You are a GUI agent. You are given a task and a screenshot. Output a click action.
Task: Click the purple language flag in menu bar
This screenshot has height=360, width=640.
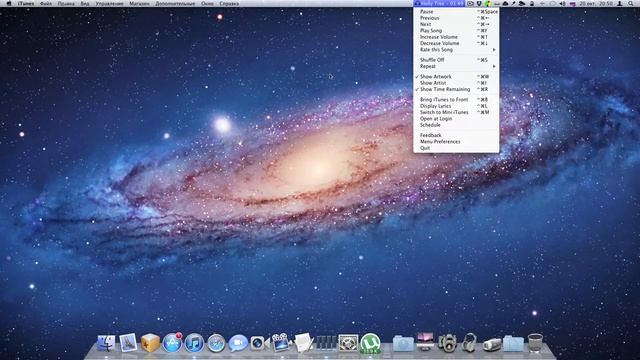point(573,3)
